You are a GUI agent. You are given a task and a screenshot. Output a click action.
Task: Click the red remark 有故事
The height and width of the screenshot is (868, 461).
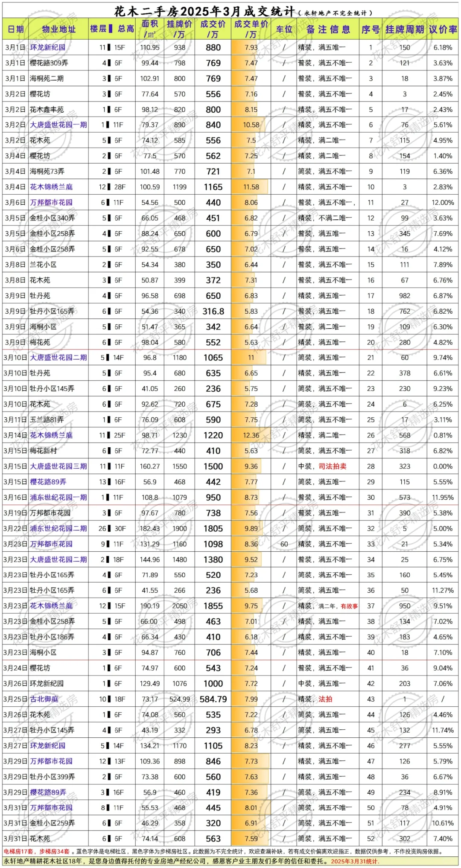(349, 606)
